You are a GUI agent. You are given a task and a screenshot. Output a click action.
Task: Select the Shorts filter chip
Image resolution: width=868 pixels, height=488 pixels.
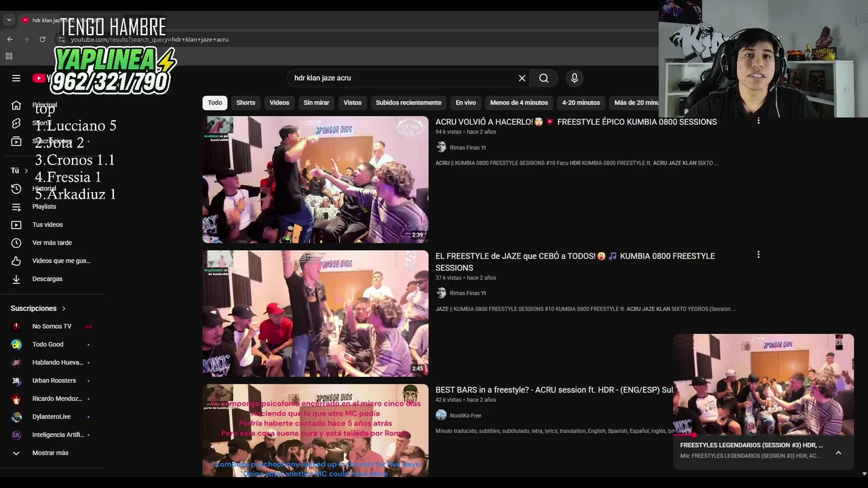245,102
